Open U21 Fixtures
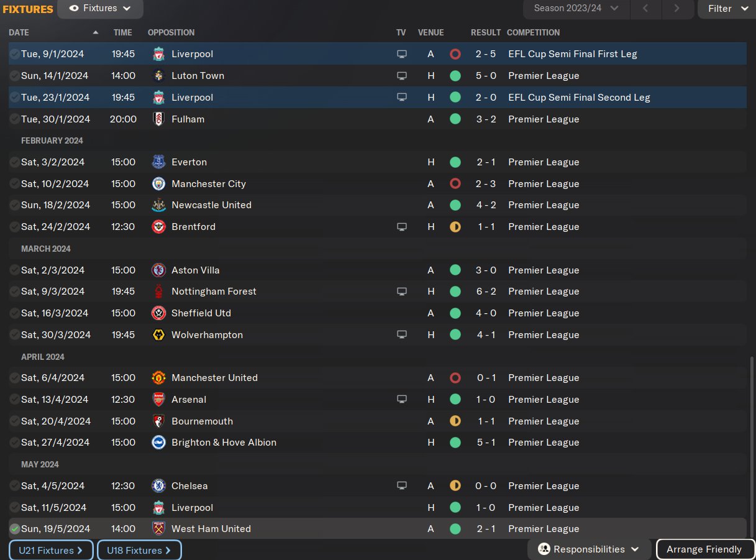The width and height of the screenshot is (756, 560). 51,551
